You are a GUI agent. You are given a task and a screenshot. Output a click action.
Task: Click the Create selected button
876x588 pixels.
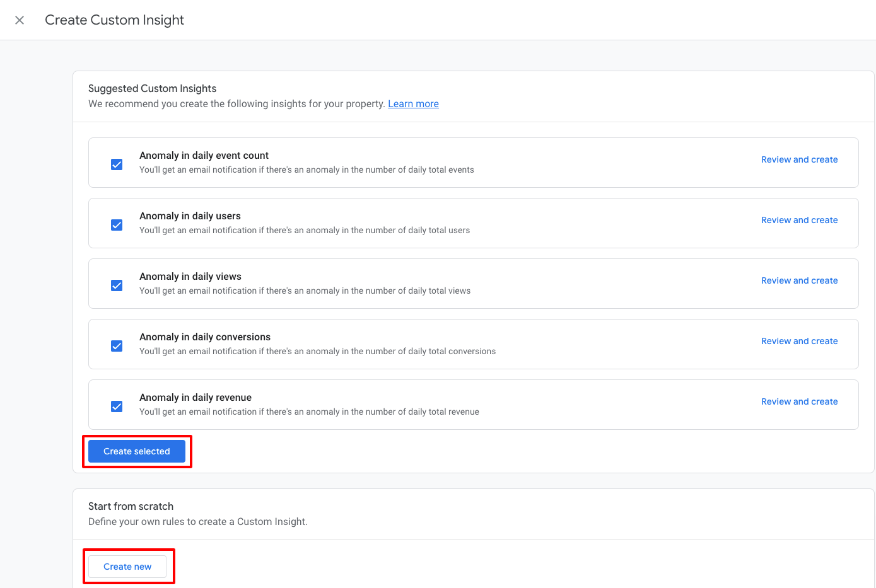pyautogui.click(x=137, y=451)
